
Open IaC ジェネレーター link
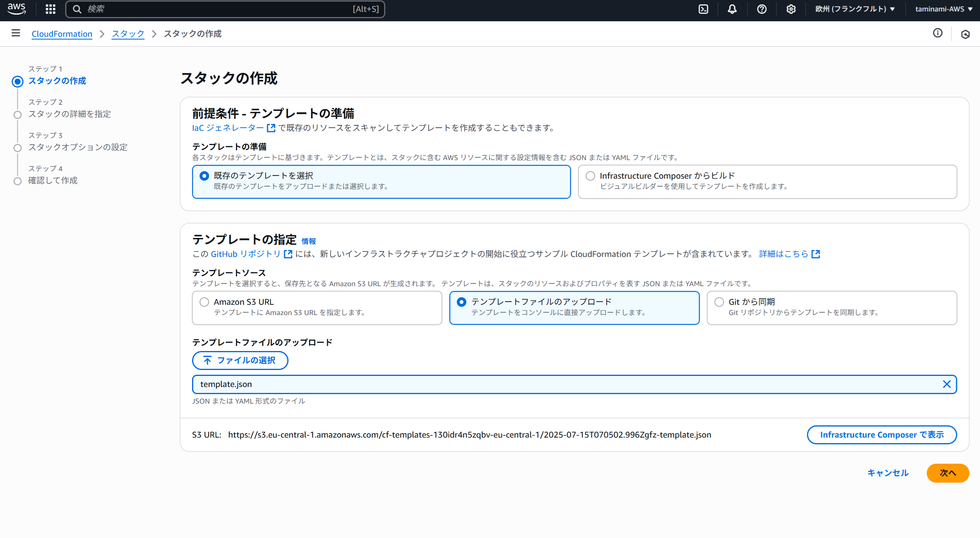(228, 128)
